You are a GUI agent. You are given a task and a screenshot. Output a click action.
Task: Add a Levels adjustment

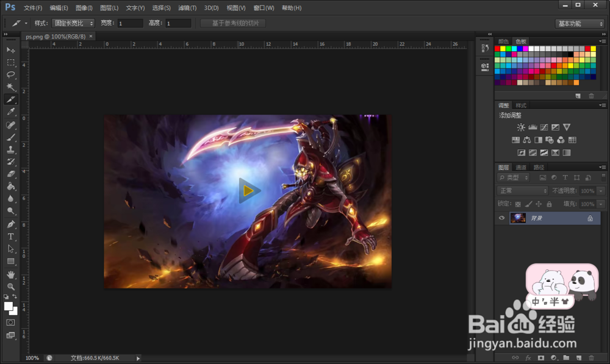coord(533,127)
